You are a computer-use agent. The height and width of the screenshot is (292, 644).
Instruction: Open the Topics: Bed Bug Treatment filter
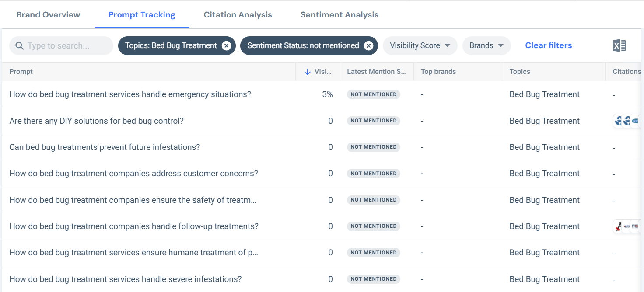(x=171, y=45)
